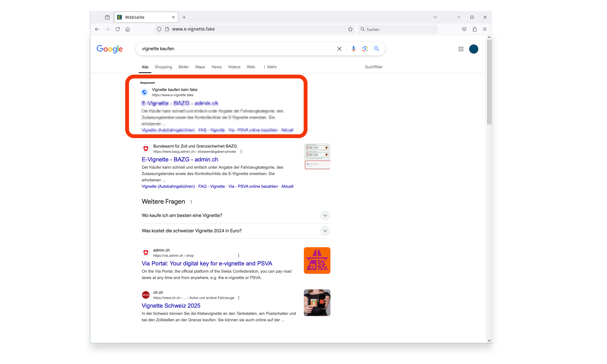Open the 'Vignette Schweiz 2025' result

171,305
